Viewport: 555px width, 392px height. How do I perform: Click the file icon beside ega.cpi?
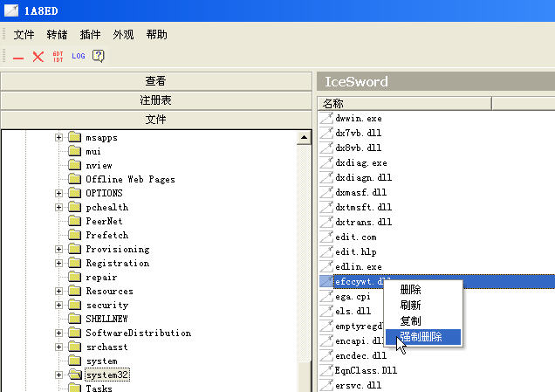click(x=326, y=296)
